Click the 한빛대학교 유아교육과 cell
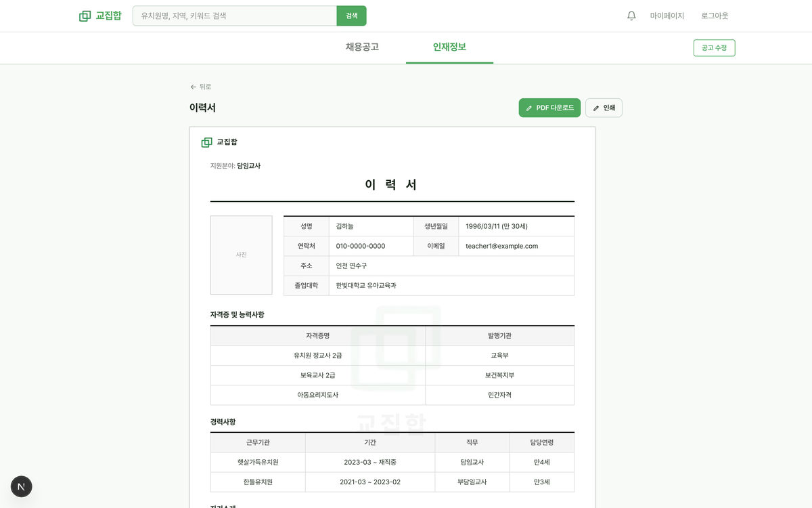 [451, 285]
